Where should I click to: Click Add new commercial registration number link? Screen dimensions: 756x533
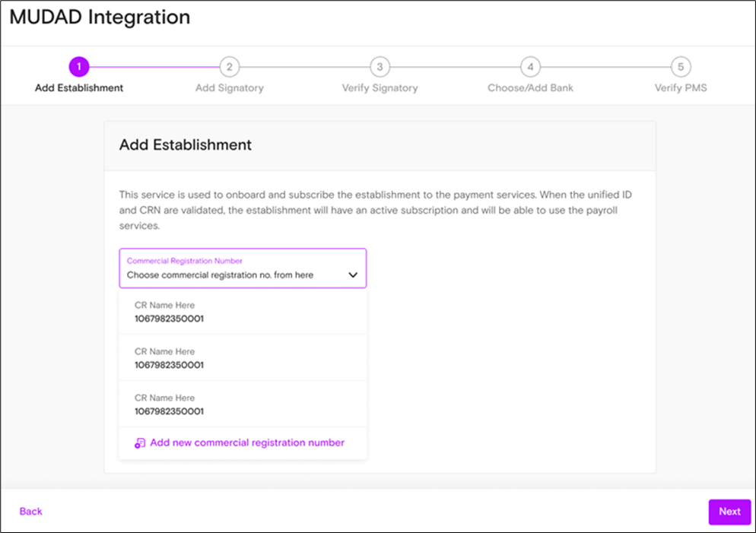[x=247, y=443]
